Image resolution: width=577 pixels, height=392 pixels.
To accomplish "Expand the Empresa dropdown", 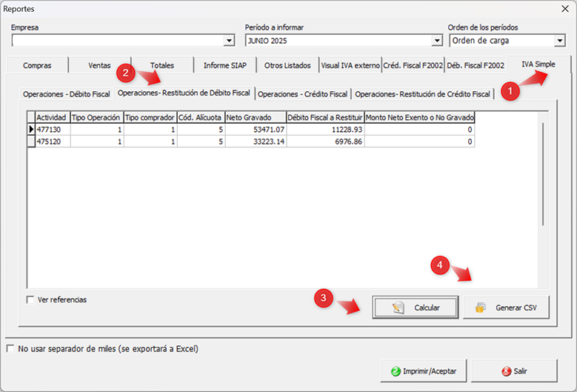I will pyautogui.click(x=229, y=41).
